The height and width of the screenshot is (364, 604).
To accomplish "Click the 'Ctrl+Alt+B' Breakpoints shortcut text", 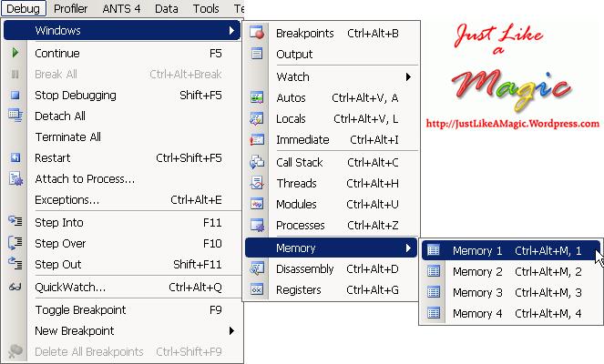I will coord(373,34).
